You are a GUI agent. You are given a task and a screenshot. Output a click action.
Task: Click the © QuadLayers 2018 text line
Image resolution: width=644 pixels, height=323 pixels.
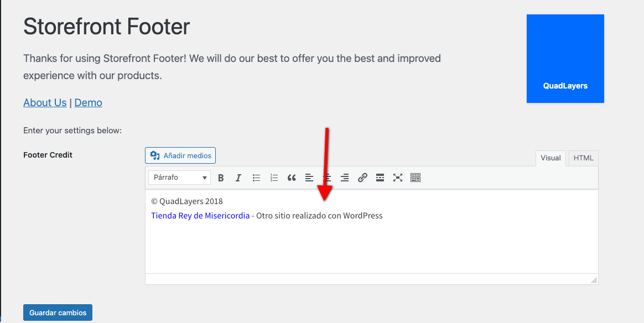coord(187,201)
